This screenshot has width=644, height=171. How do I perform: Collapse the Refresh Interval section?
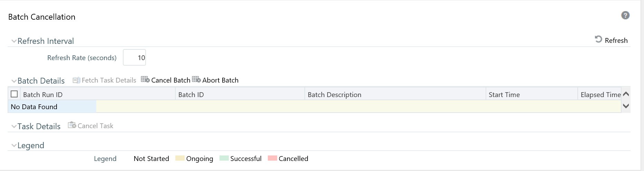pyautogui.click(x=14, y=41)
